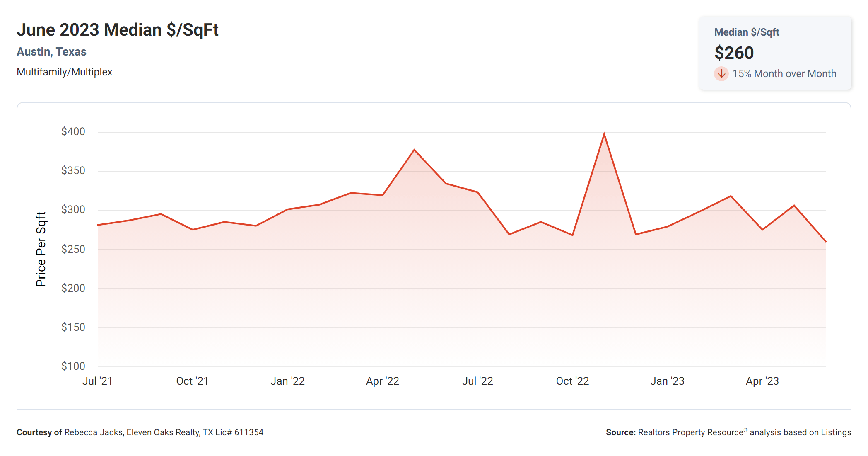Click the 15% Month over Month text

[x=784, y=74]
